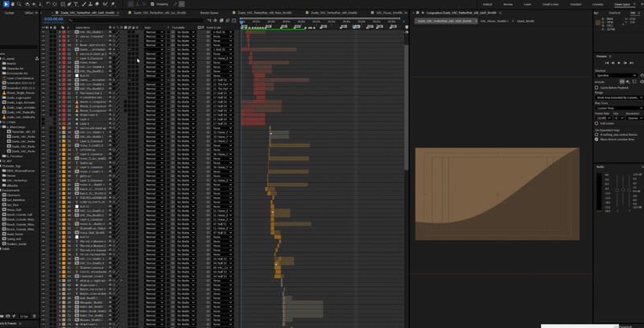Click the timeline layer search field
This screenshot has width=644, height=328.
coord(137,20)
